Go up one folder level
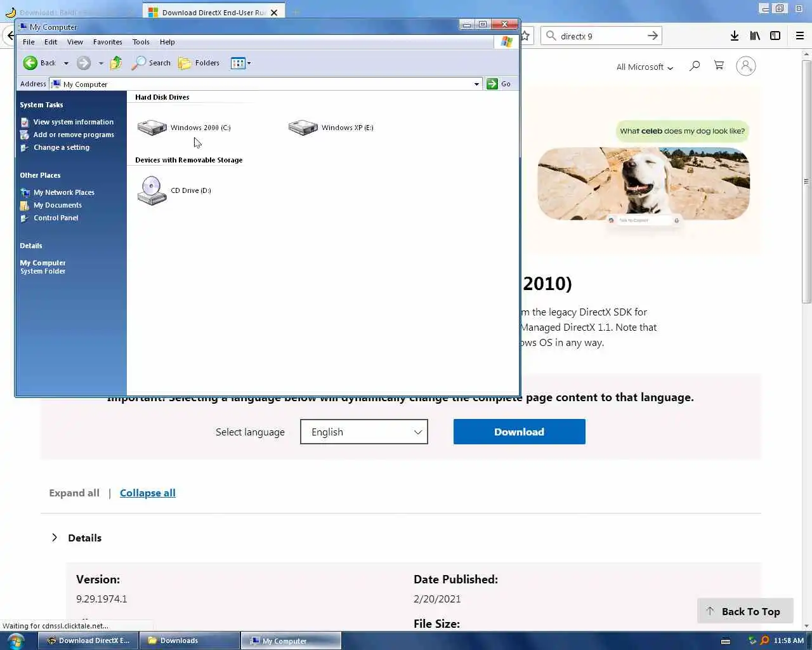The height and width of the screenshot is (650, 812). point(116,63)
